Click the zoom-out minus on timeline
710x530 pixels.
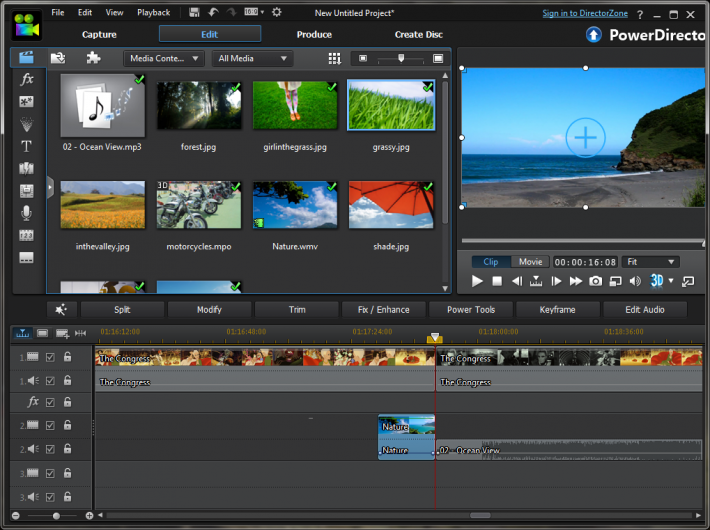pyautogui.click(x=16, y=516)
